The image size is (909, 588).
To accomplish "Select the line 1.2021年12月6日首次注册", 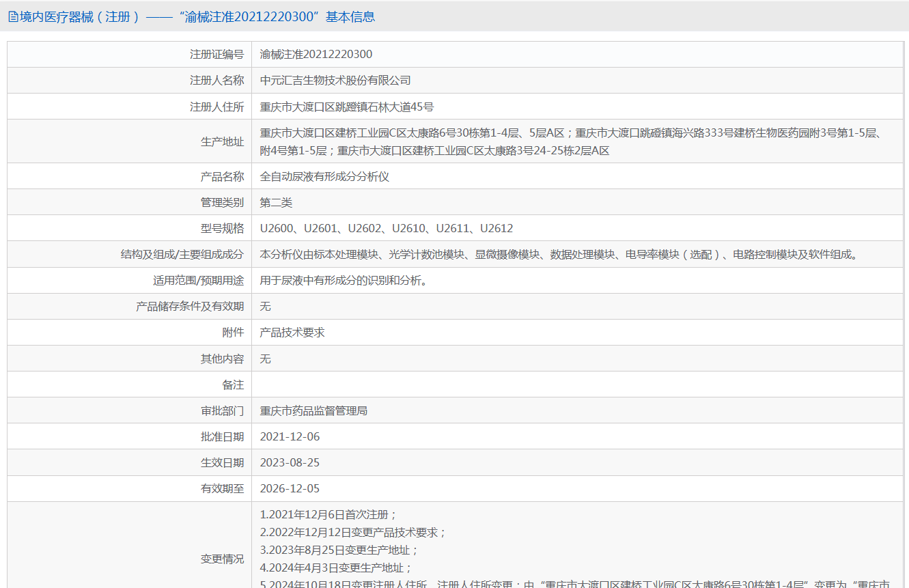I will click(328, 514).
